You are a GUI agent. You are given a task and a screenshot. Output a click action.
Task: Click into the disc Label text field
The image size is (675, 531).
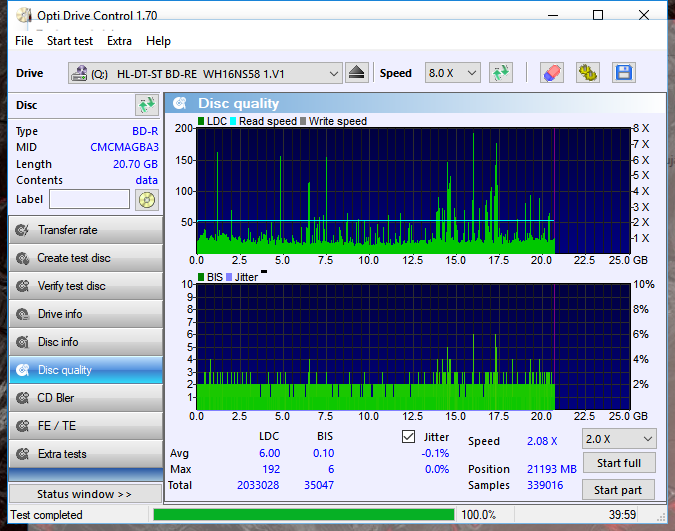coord(90,199)
